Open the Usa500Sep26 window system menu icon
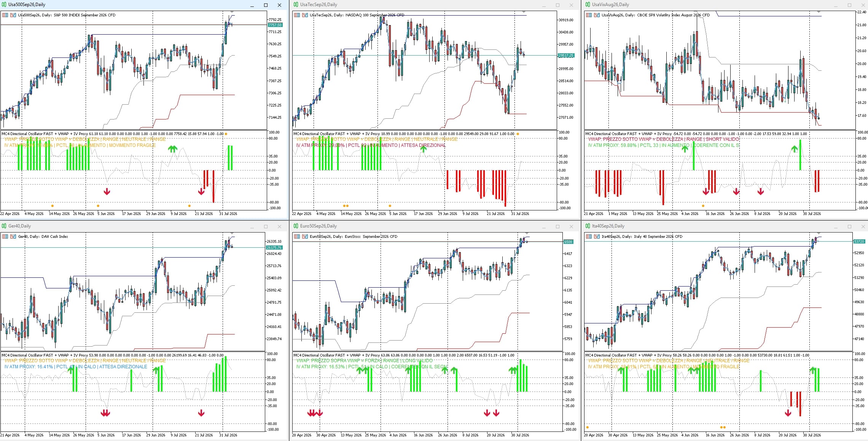The image size is (868, 441). [4, 5]
